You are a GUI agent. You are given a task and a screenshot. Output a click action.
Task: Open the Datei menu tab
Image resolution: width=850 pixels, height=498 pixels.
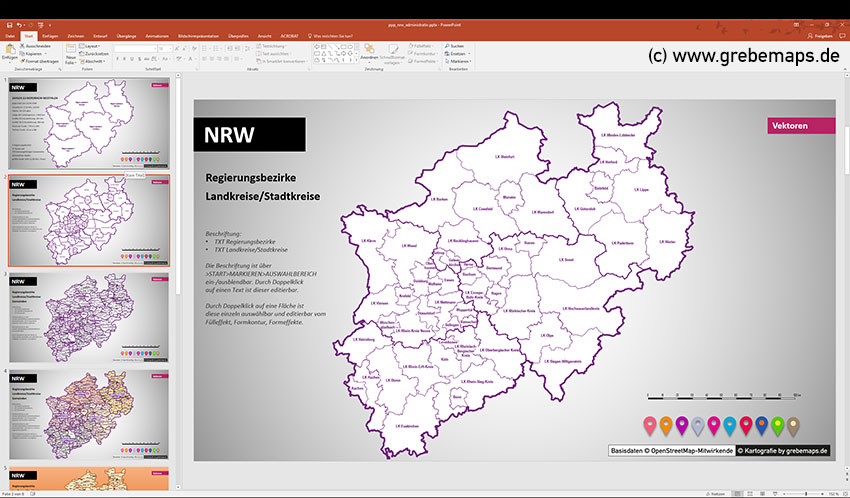click(10, 35)
